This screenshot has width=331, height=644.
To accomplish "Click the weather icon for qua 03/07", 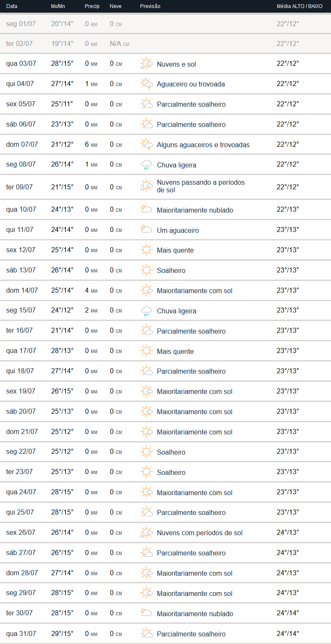I will 146,64.
